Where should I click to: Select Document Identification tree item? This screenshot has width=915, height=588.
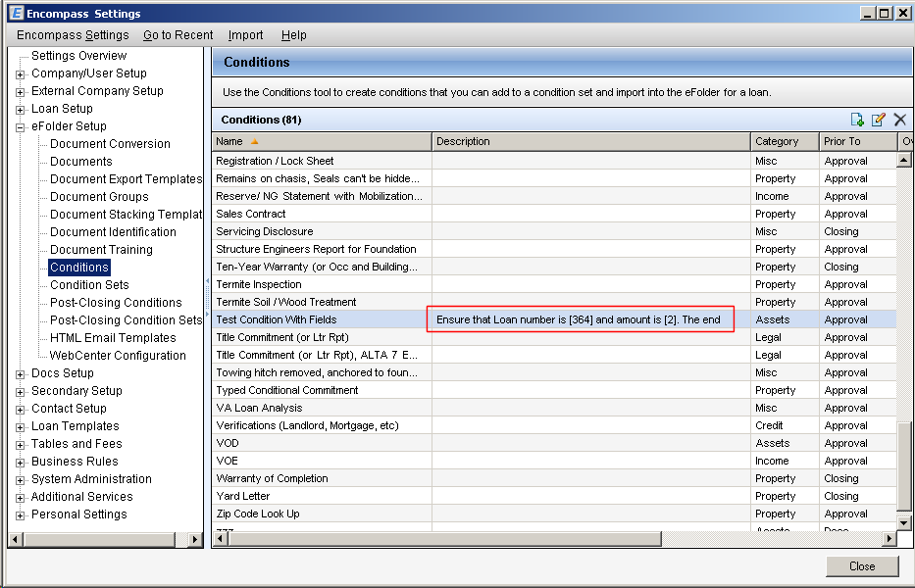113,232
